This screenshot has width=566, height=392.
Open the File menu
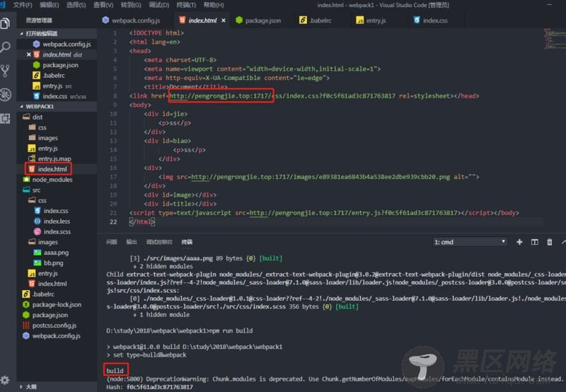coord(23,5)
